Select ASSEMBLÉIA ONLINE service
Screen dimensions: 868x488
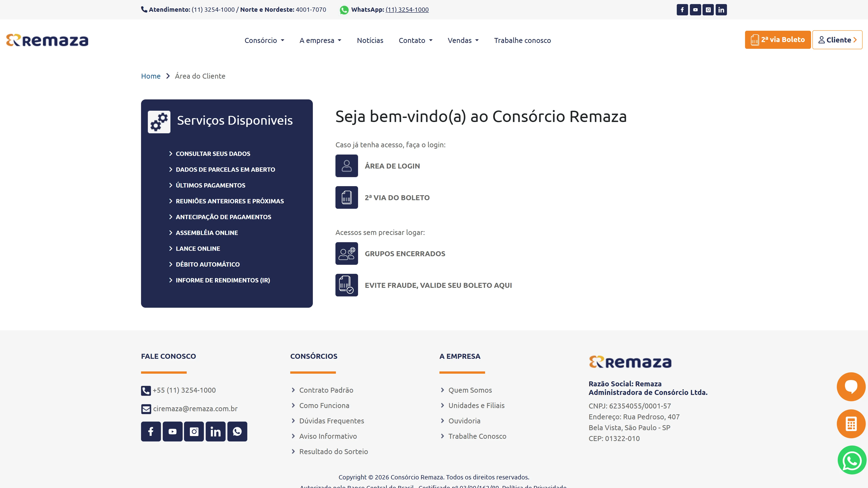pos(207,233)
